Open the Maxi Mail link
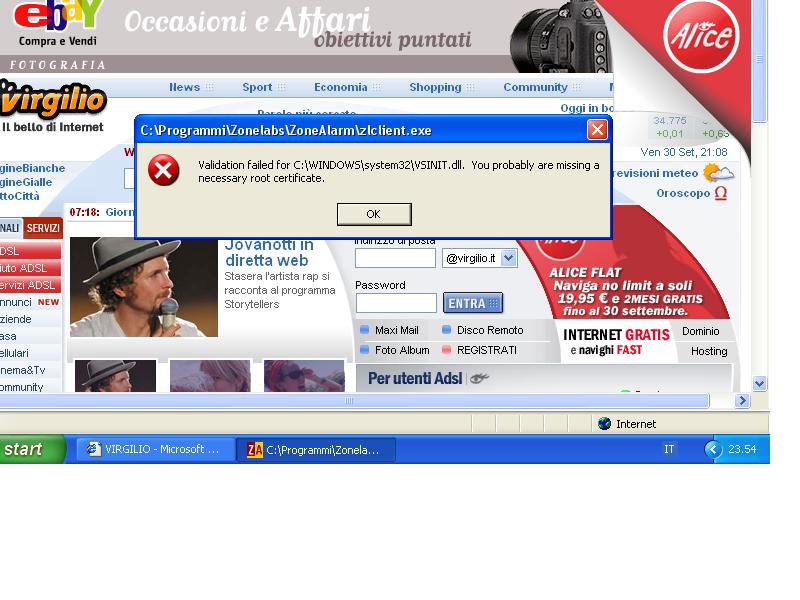Screen dimensions: 800x600 [396, 330]
